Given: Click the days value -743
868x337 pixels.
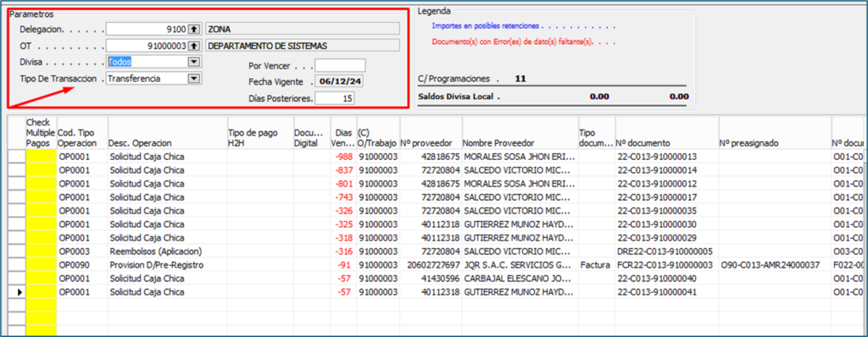Looking at the screenshot, I should point(343,197).
